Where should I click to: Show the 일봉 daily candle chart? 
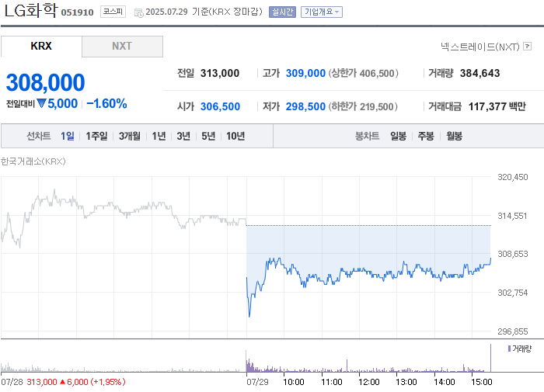(398, 136)
